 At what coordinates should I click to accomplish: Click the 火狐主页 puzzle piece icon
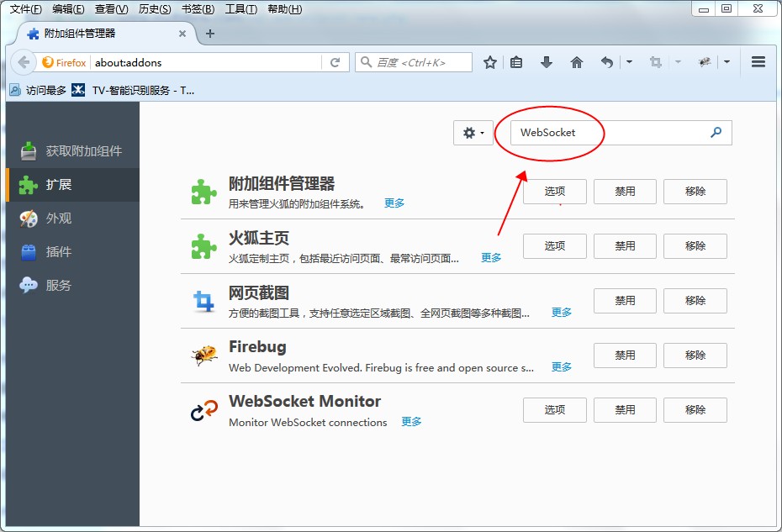pyautogui.click(x=204, y=246)
